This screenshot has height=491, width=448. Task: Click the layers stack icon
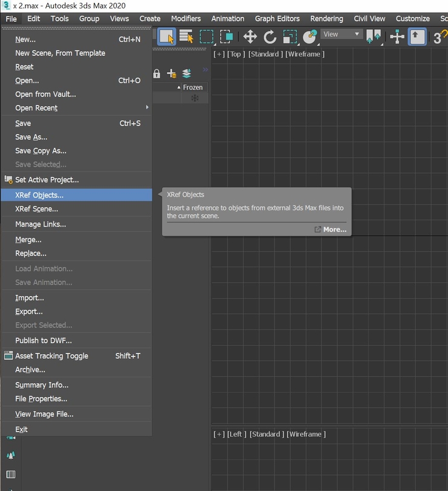[187, 73]
